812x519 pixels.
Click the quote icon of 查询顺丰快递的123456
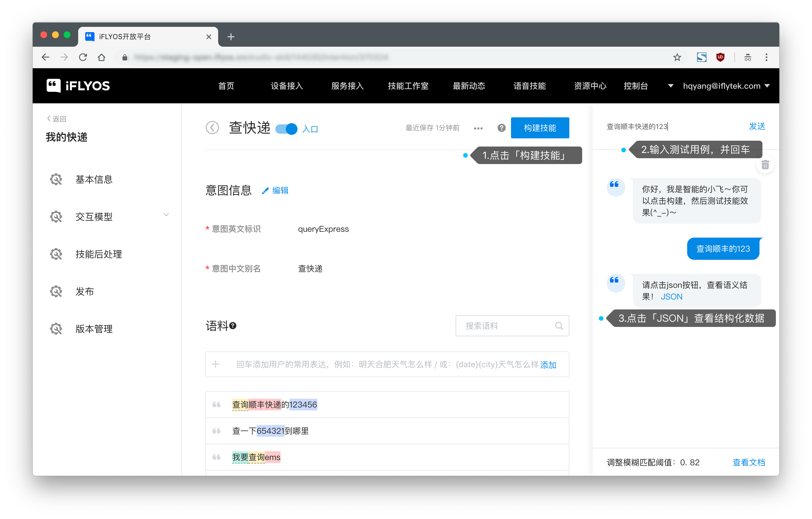[216, 404]
